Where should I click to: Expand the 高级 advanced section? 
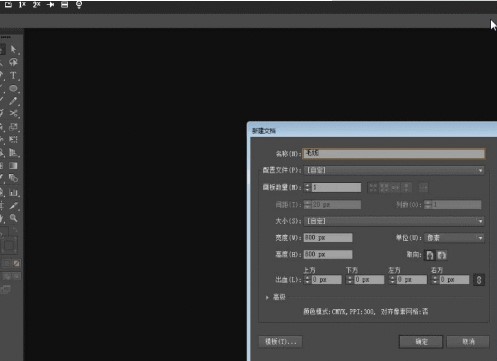click(267, 297)
